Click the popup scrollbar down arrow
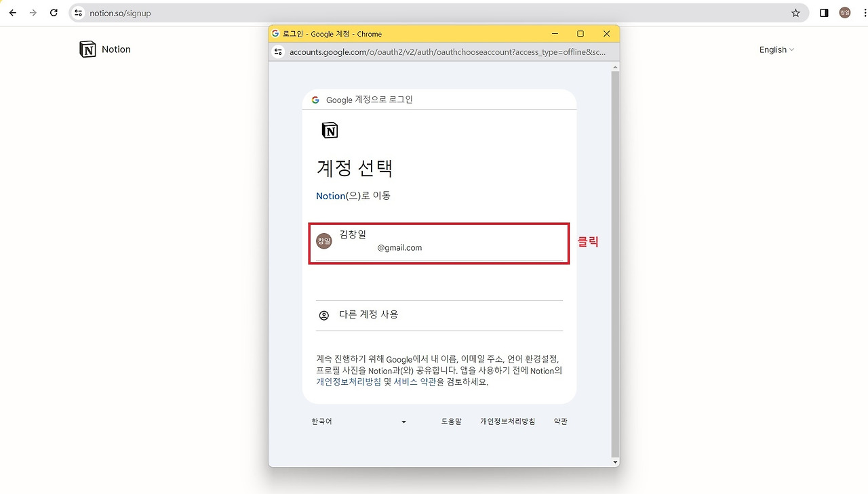Viewport: 868px width, 494px height. pos(615,462)
